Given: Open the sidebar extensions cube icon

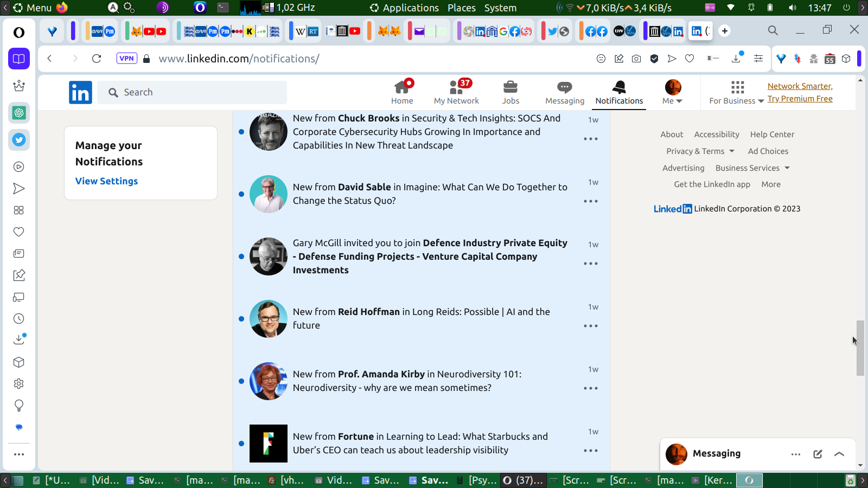Looking at the screenshot, I should tap(19, 362).
